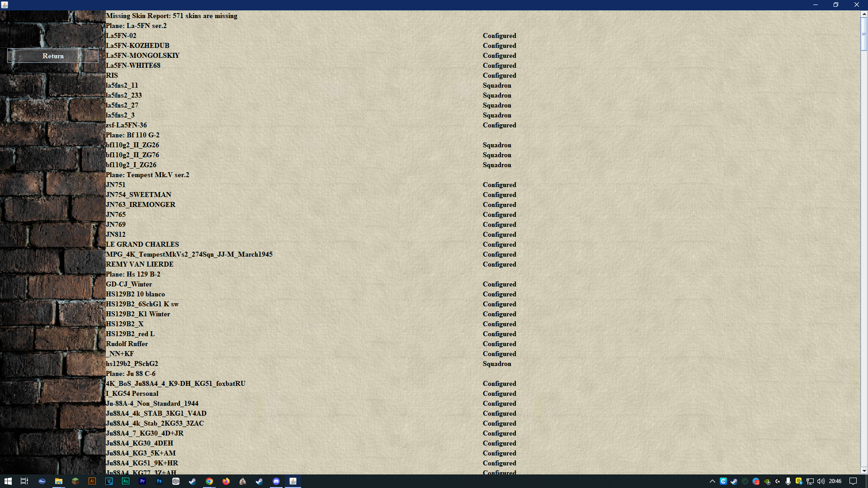
Task: Click the Return button
Action: tap(53, 56)
